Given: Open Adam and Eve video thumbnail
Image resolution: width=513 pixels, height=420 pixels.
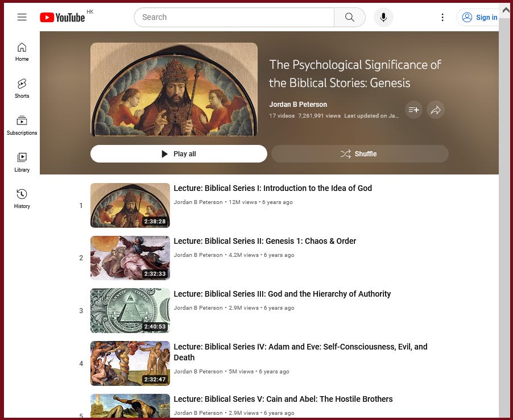Looking at the screenshot, I should click(130, 364).
